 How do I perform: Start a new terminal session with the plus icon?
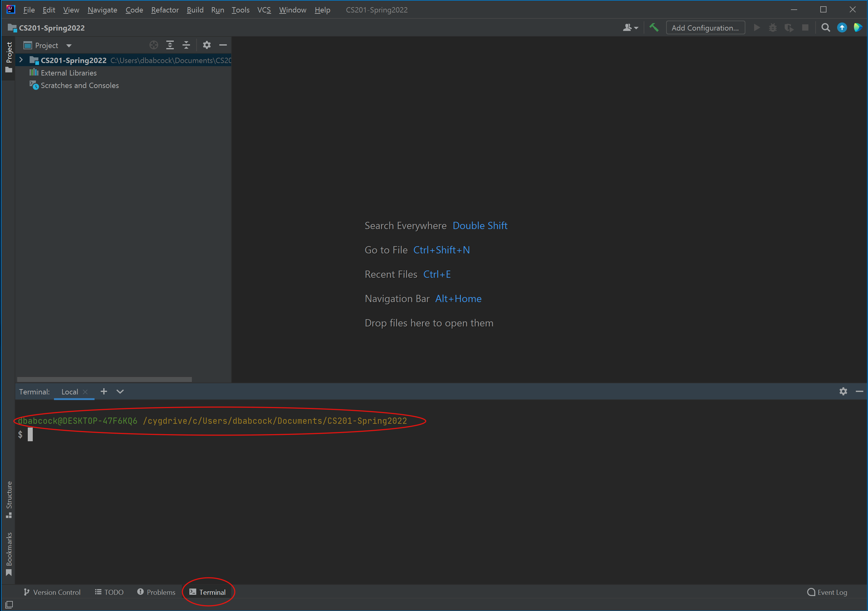pyautogui.click(x=103, y=392)
